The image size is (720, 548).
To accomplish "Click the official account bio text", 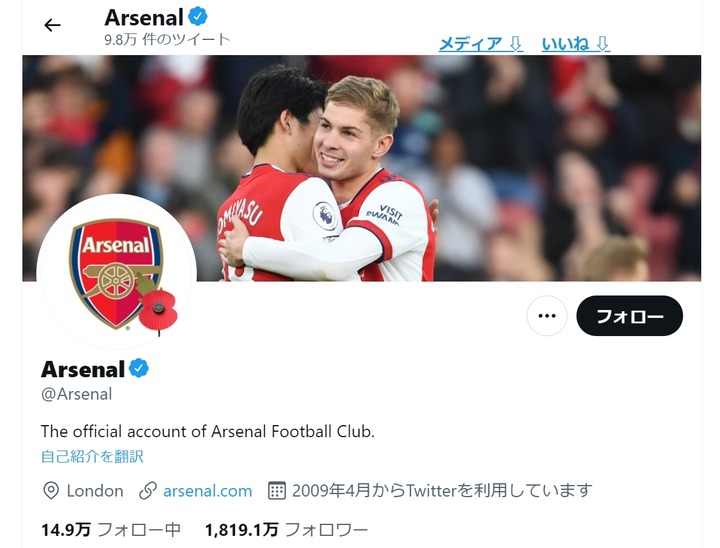I will (x=207, y=431).
